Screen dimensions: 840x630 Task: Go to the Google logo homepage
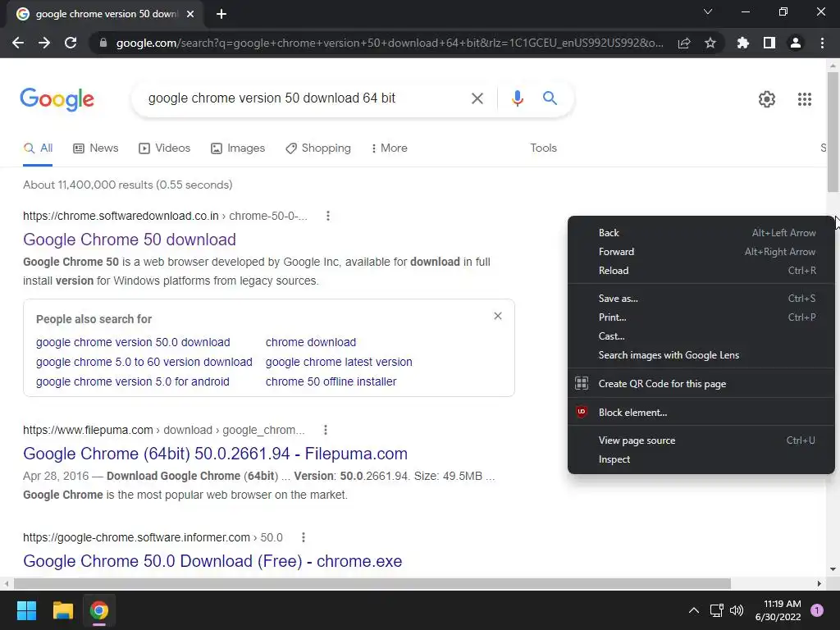coord(57,99)
